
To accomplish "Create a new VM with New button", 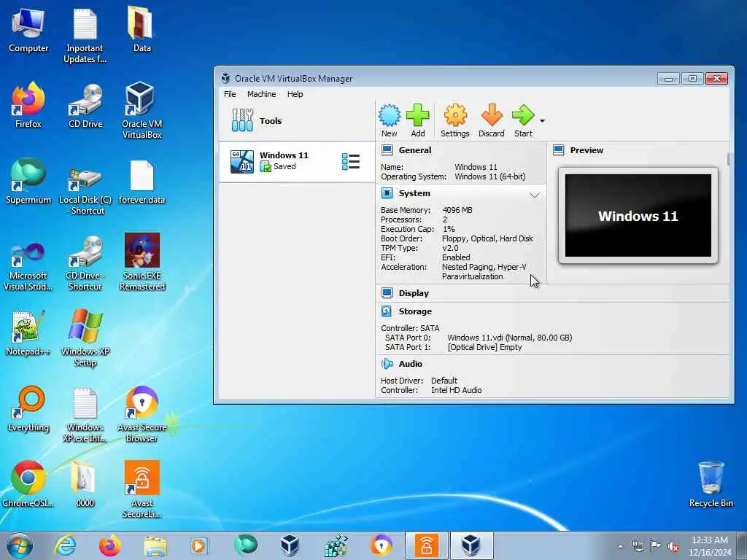I will [x=390, y=121].
